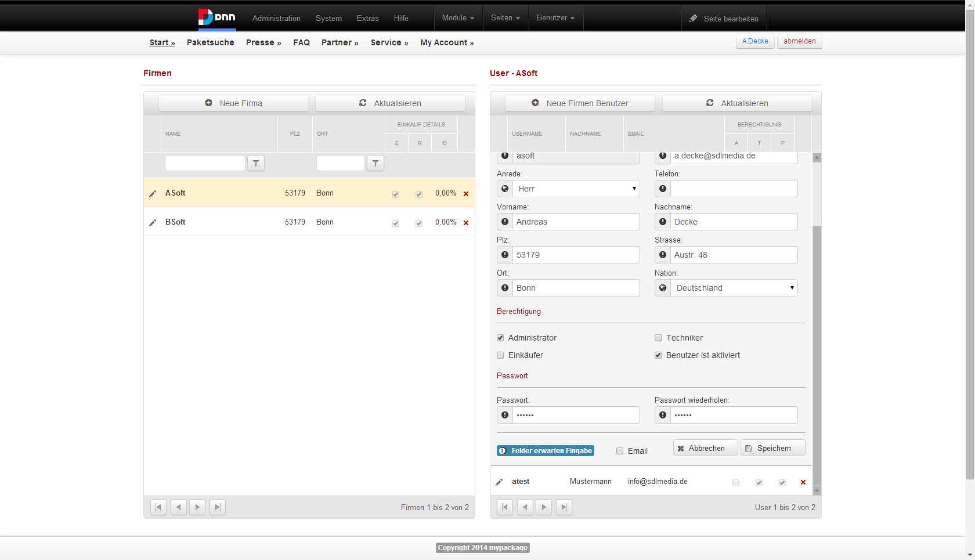Click the Neue Firma button

(x=233, y=103)
